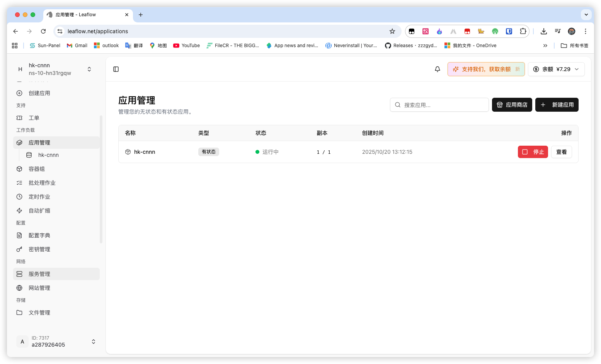Viewport: 601px width, 364px height.
Task: Click the 新建应用 button
Action: coord(557,105)
